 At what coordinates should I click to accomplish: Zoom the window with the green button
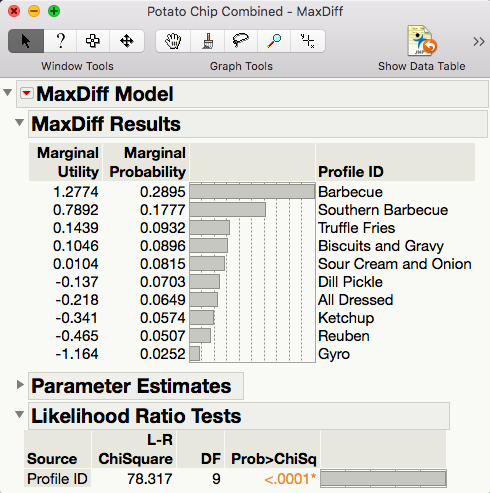(54, 11)
